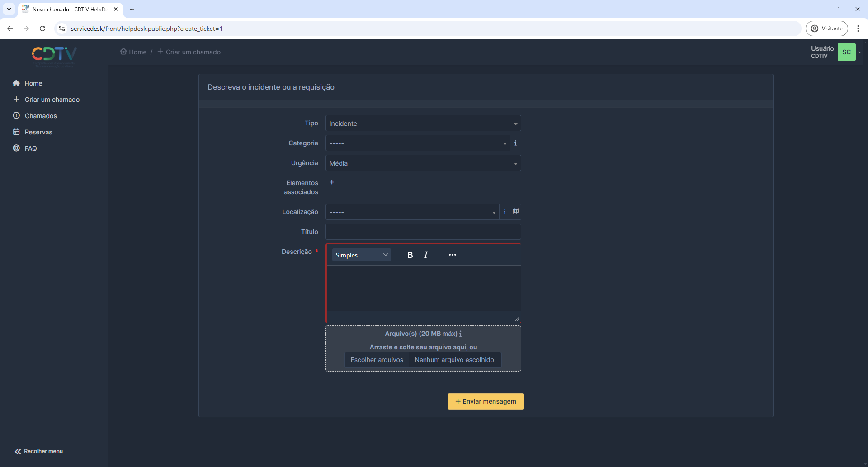Click the Categoria info icon
The height and width of the screenshot is (467, 868).
pos(515,143)
